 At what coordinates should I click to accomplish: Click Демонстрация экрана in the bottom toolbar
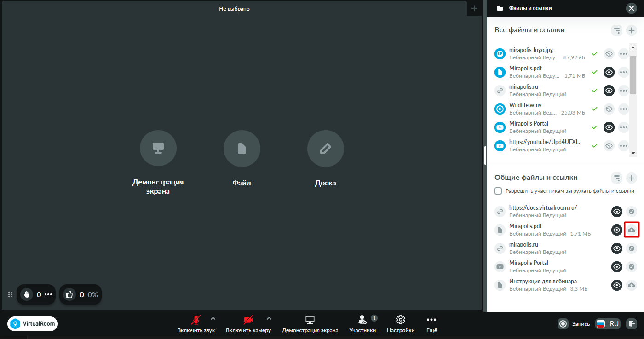coord(310,324)
